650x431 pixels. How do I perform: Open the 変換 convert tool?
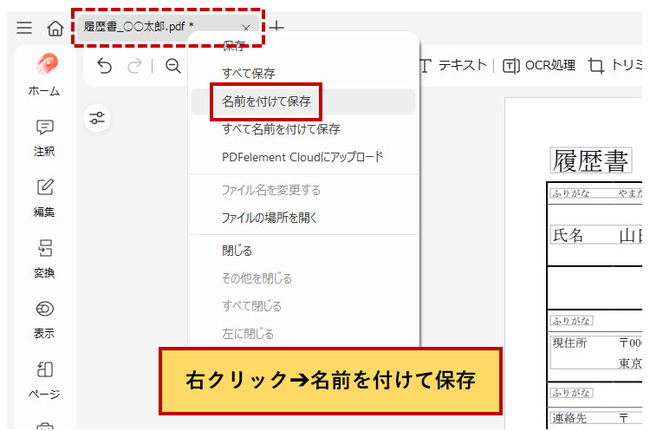44,259
